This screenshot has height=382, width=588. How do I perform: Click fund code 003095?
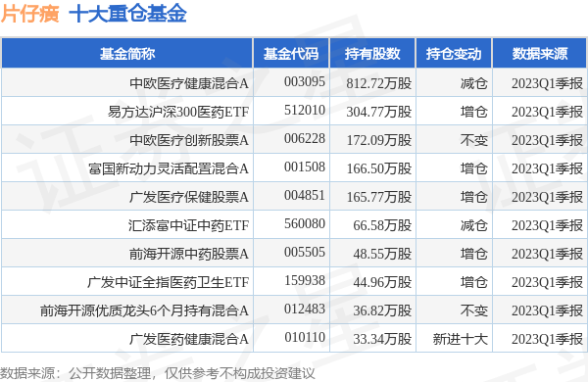coord(305,81)
